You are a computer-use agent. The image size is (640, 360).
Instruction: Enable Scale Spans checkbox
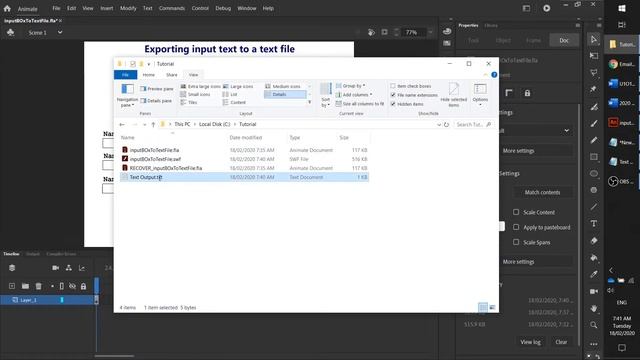(516, 242)
